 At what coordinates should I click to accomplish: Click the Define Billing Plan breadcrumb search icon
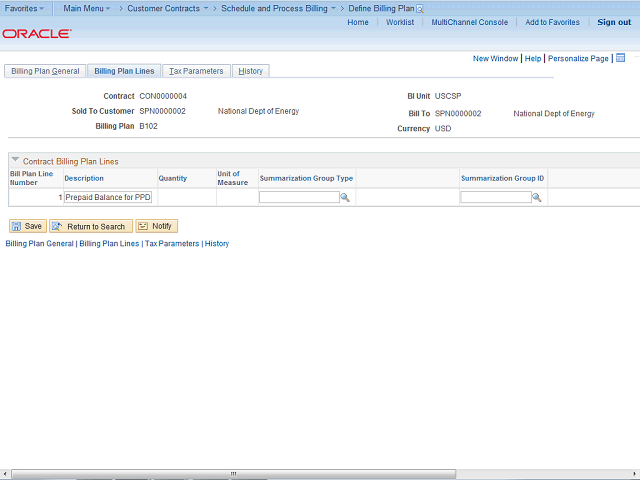[420, 9]
